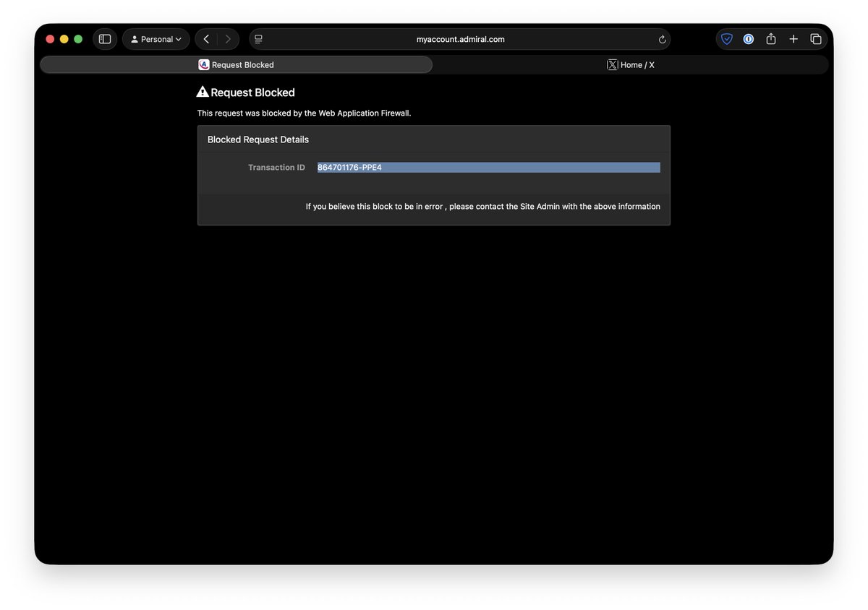Viewport: 868px width, 610px height.
Task: Click the warning triangle icon beside Request Blocked
Action: 203,92
